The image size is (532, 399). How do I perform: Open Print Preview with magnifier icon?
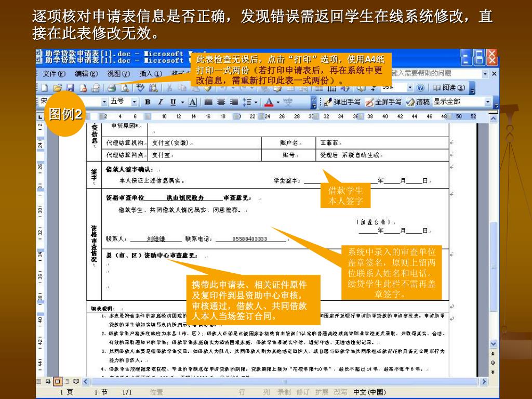[x=125, y=88]
